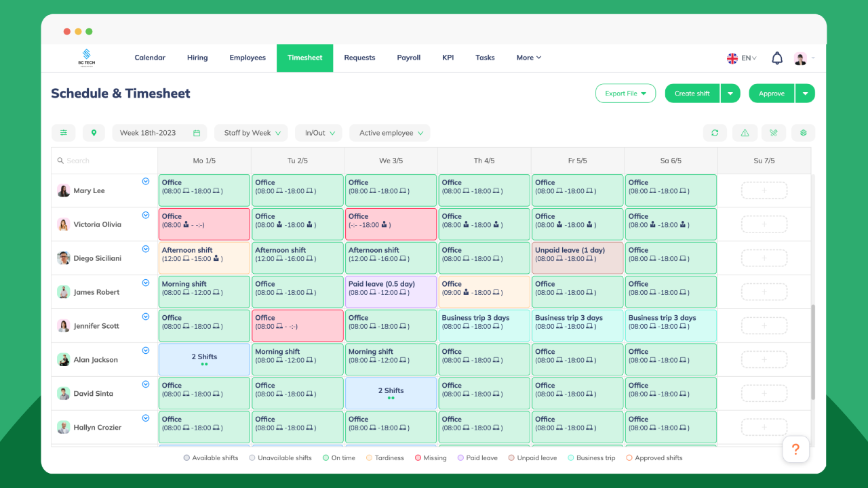Open the EN language selector
The height and width of the screenshot is (488, 868).
[742, 58]
